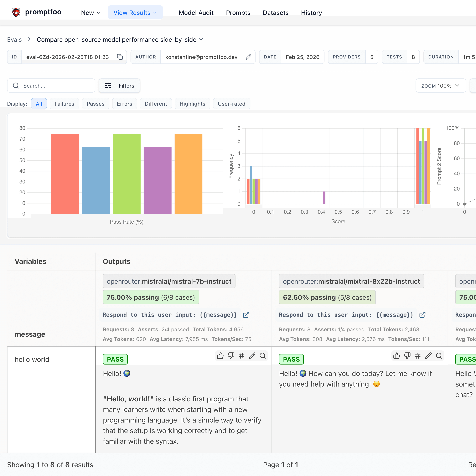This screenshot has width=476, height=476.
Task: Select the Highlights display filter
Action: tap(192, 104)
